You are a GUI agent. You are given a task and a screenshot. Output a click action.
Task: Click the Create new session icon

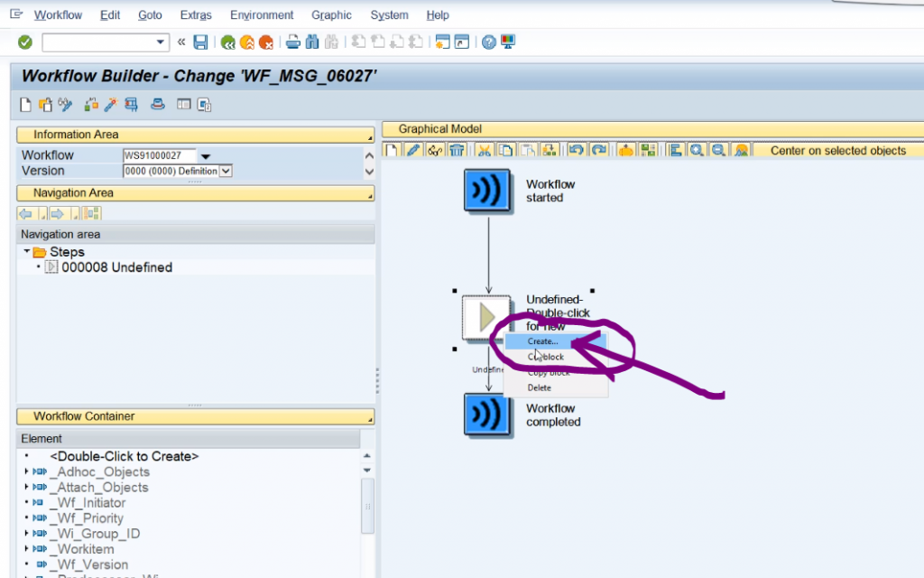[x=442, y=42]
